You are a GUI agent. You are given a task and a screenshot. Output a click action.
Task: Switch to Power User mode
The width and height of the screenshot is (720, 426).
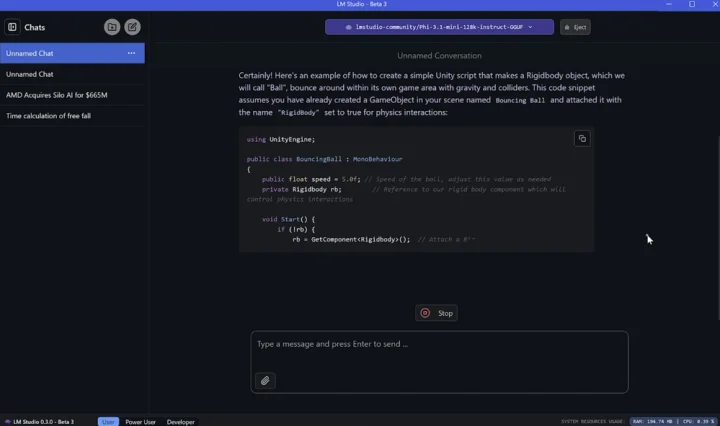click(141, 421)
